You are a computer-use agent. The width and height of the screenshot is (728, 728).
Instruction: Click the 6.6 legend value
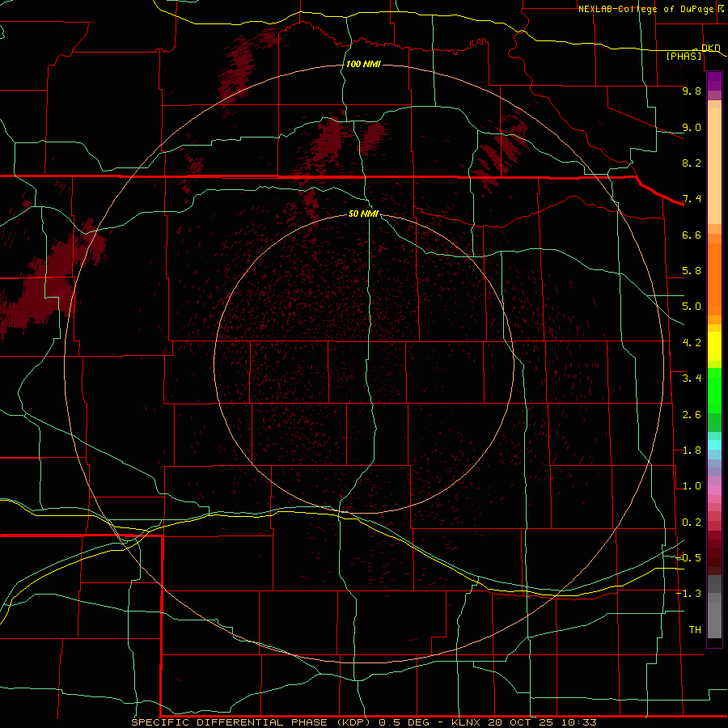tap(692, 235)
